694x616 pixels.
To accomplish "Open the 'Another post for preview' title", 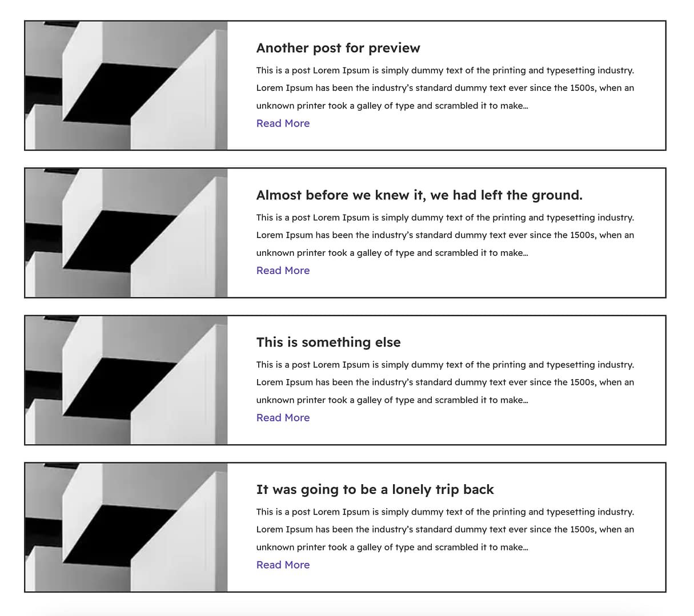I will point(338,48).
